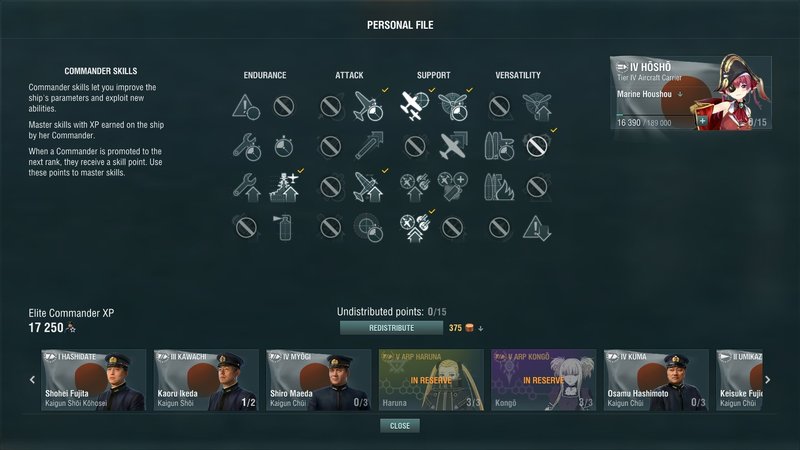This screenshot has width=800, height=450.
Task: Expand the dropdown arrow beside Marine Houshou
Action: coord(680,94)
